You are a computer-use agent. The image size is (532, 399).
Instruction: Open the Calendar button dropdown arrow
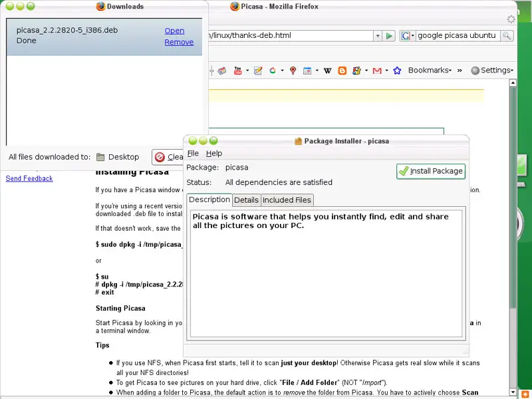pos(317,70)
